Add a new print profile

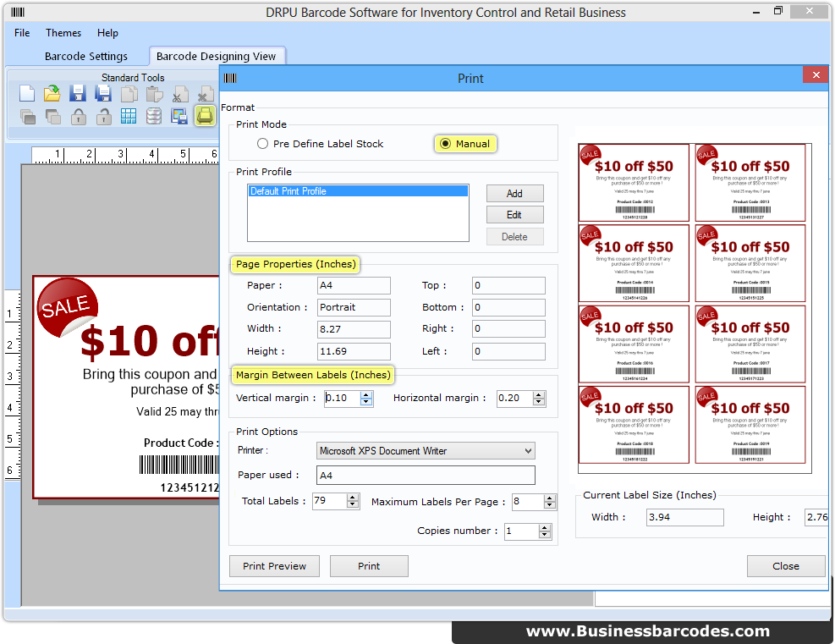coord(514,193)
